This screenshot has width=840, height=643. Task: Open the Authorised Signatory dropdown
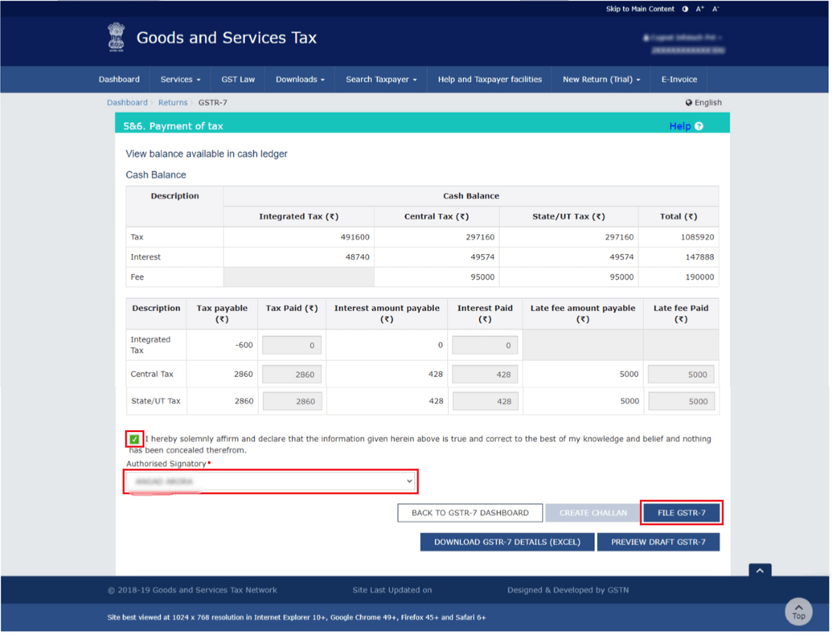point(270,481)
